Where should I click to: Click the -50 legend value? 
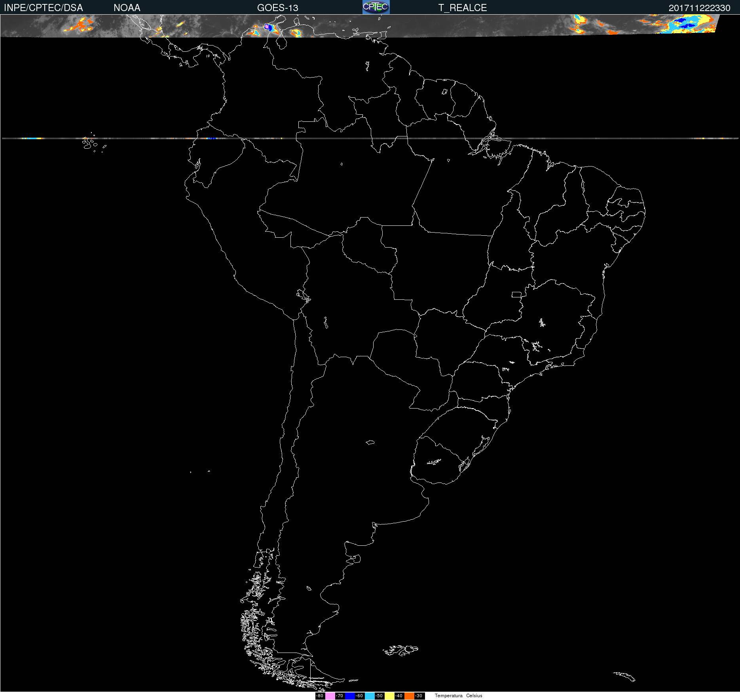[x=379, y=696]
